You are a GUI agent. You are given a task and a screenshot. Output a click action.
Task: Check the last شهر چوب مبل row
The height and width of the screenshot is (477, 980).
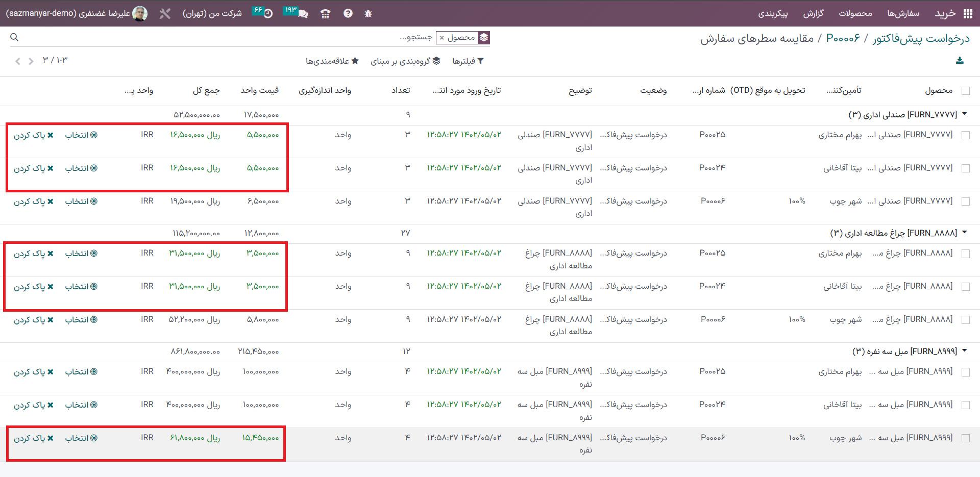[965, 438]
